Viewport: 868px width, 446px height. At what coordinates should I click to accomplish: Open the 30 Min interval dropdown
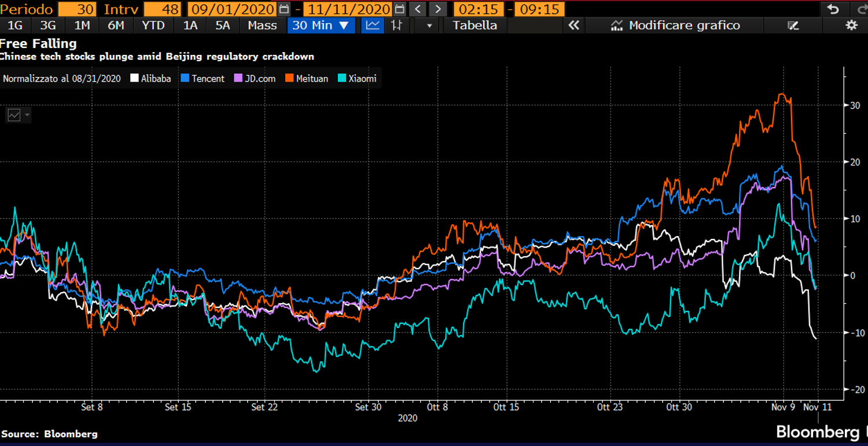point(321,25)
